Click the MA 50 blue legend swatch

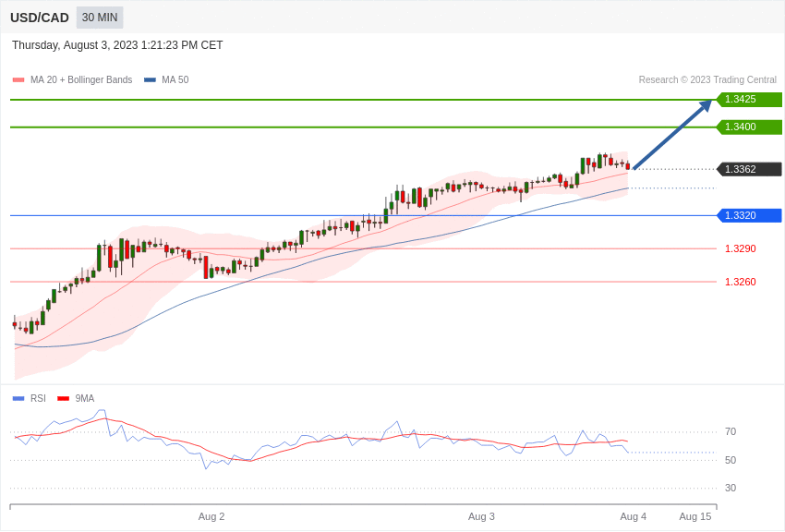click(150, 80)
